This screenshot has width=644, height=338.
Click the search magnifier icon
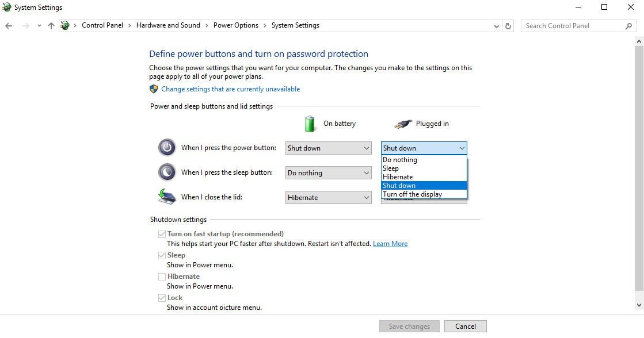click(x=628, y=26)
